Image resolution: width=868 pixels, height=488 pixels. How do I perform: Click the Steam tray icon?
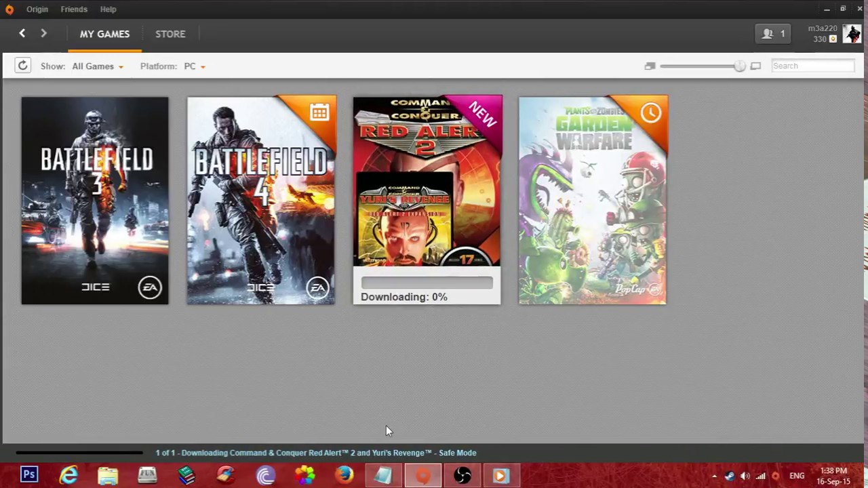click(x=729, y=476)
